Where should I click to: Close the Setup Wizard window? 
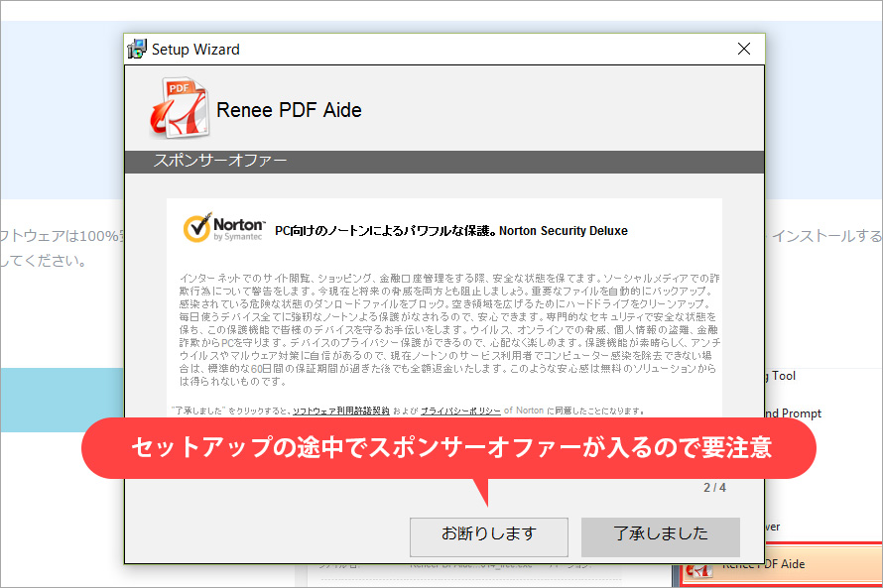pos(744,50)
